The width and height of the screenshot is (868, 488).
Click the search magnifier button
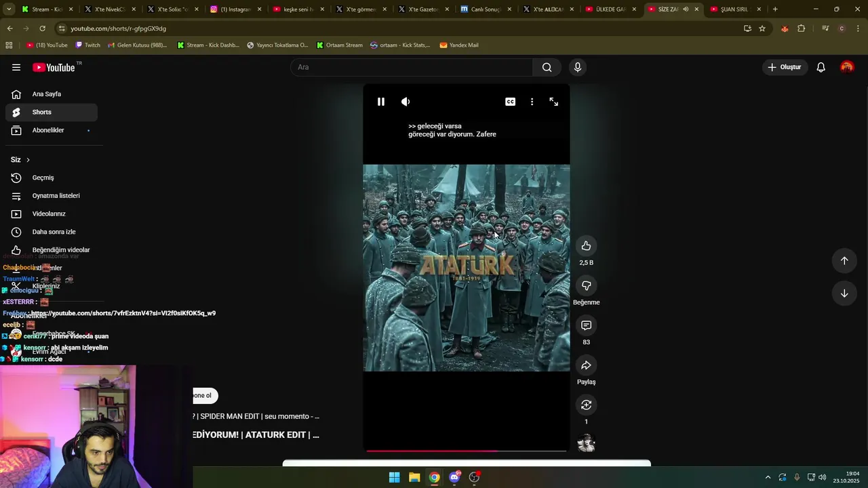[x=547, y=67]
